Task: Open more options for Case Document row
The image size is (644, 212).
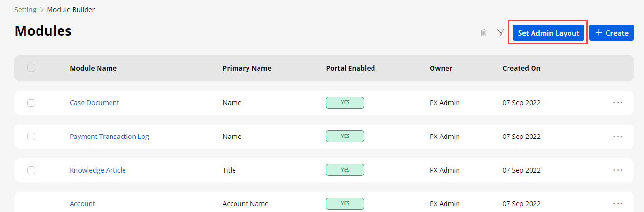Action: (618, 103)
